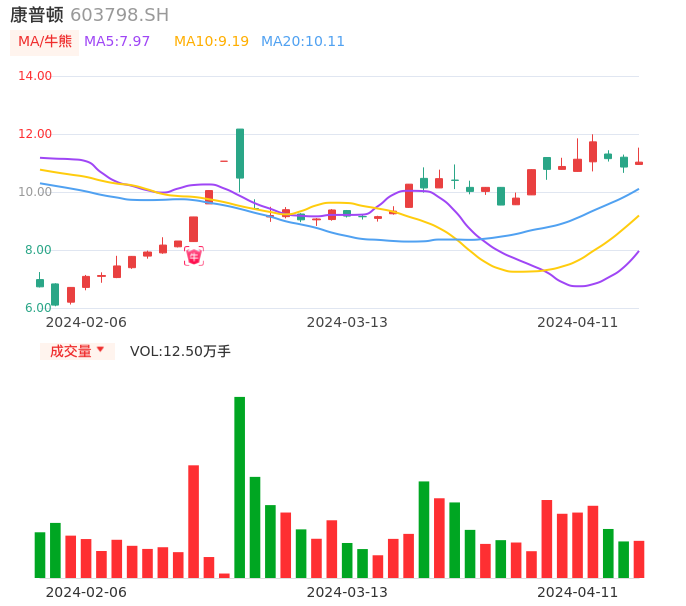Viewport: 686px width, 606px height.
Task: Toggle the MA10 legend label
Action: (211, 42)
